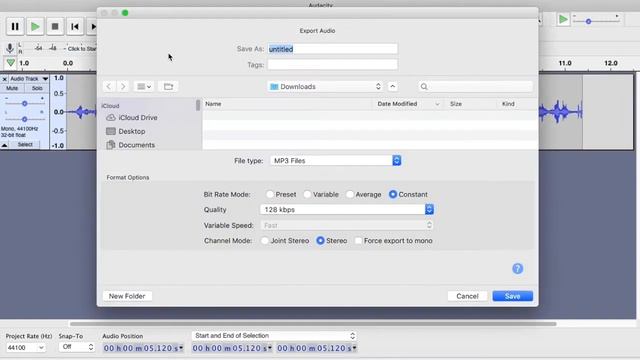Click the Size column header
Viewport: 640px width, 360px height.
pyautogui.click(x=471, y=104)
